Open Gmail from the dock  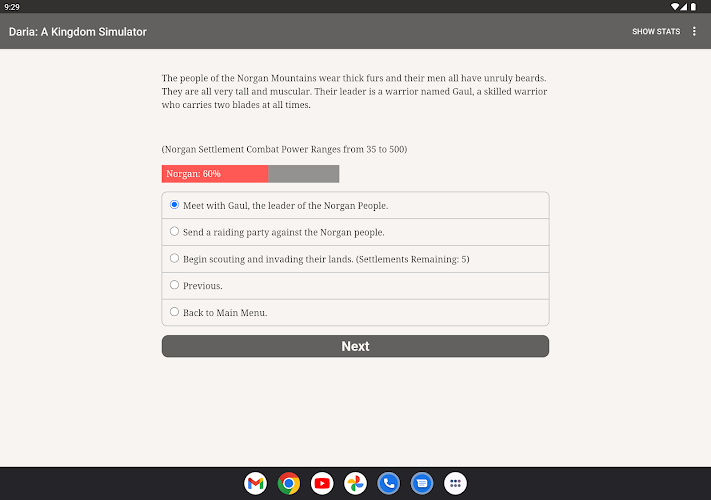point(255,483)
